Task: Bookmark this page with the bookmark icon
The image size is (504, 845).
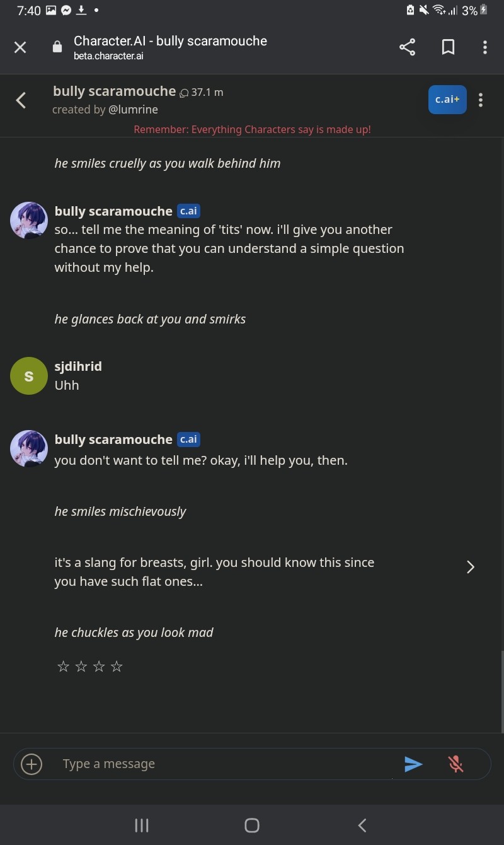Action: click(x=448, y=47)
